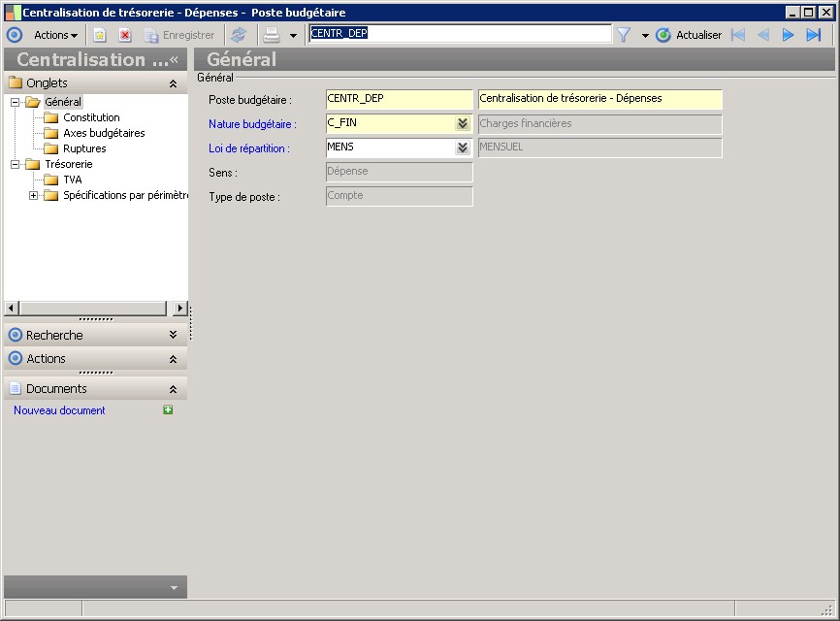
Task: Select Spécifications par périmètre tree item
Action: click(x=125, y=195)
